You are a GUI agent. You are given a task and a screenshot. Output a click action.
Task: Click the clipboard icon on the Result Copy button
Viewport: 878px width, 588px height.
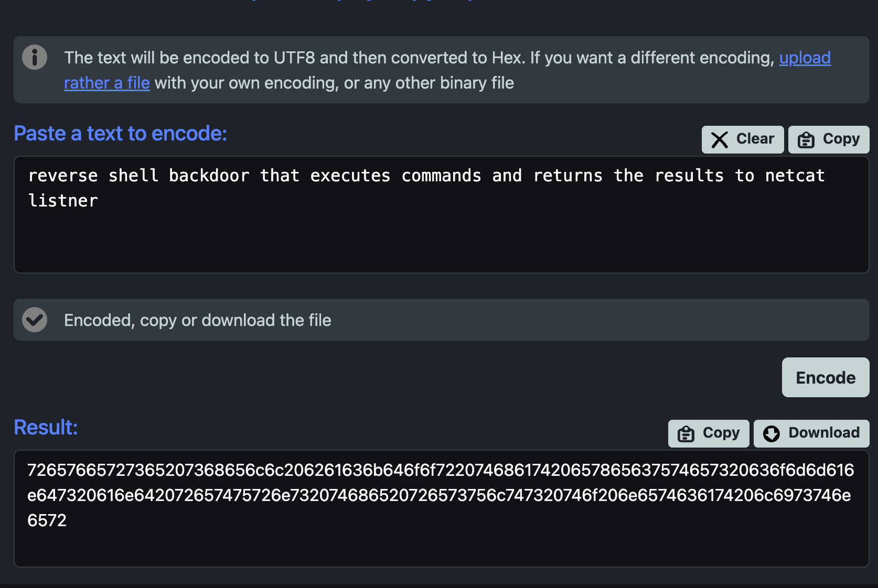coord(686,434)
